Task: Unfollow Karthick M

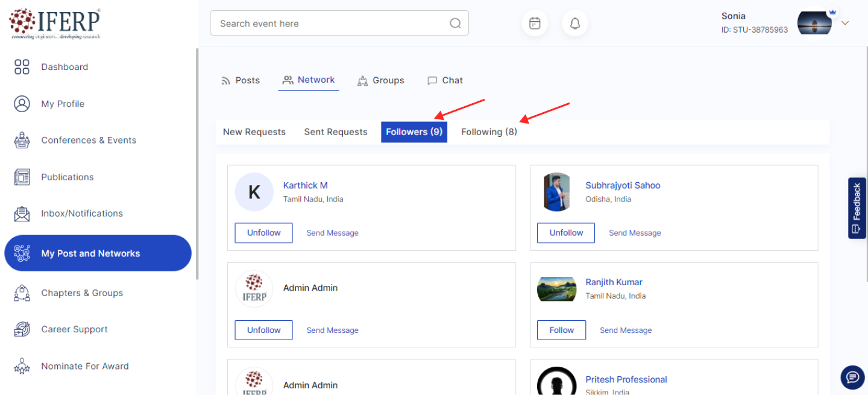Action: 263,233
